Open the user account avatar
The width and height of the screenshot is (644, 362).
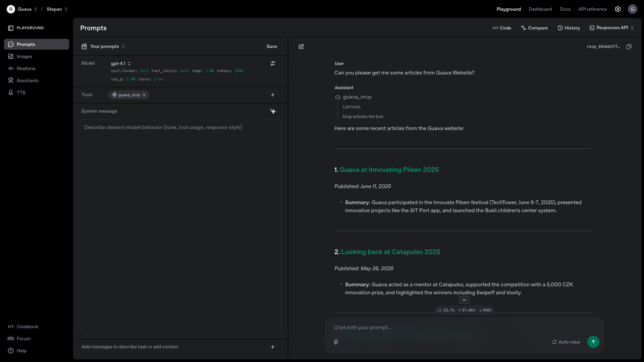coord(633,9)
